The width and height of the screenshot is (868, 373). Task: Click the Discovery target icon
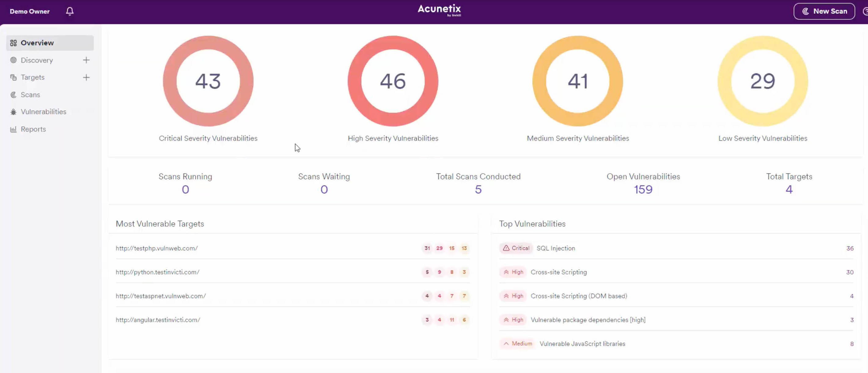click(13, 60)
